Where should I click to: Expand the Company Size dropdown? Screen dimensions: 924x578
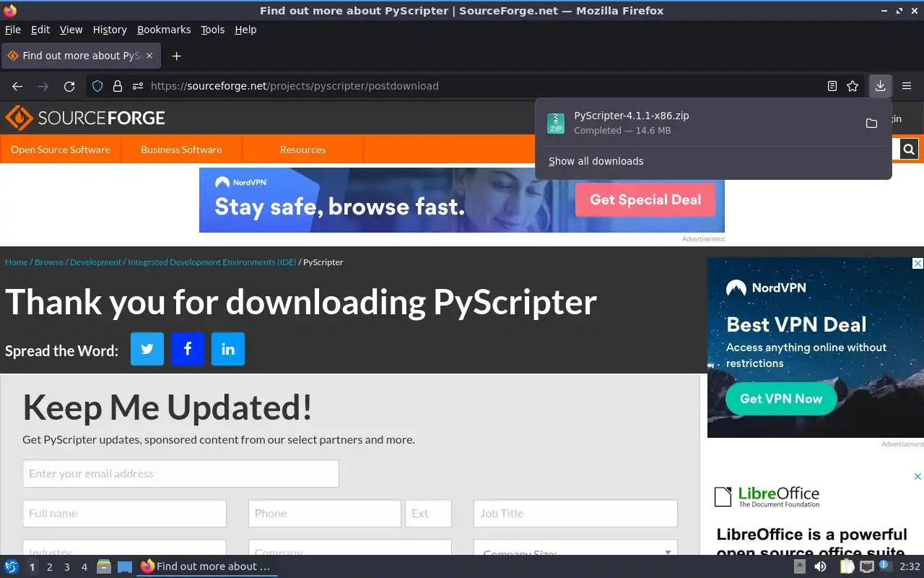tap(575, 548)
